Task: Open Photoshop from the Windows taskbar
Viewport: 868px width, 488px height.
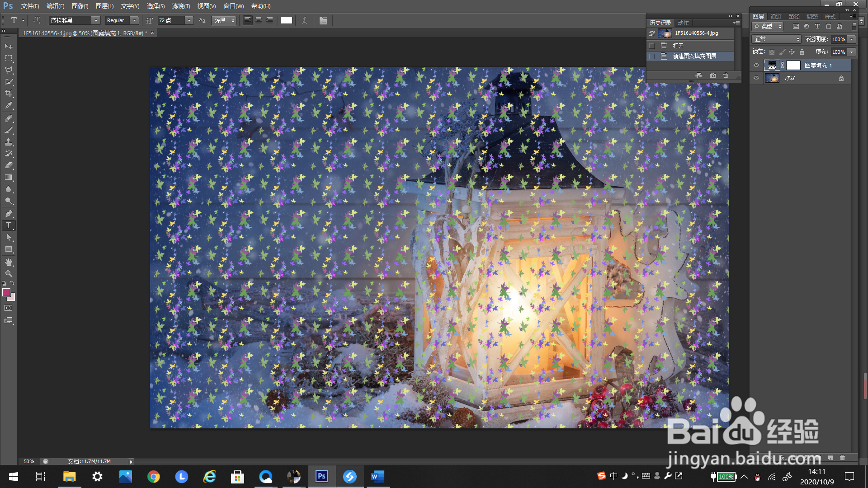Action: (322, 476)
